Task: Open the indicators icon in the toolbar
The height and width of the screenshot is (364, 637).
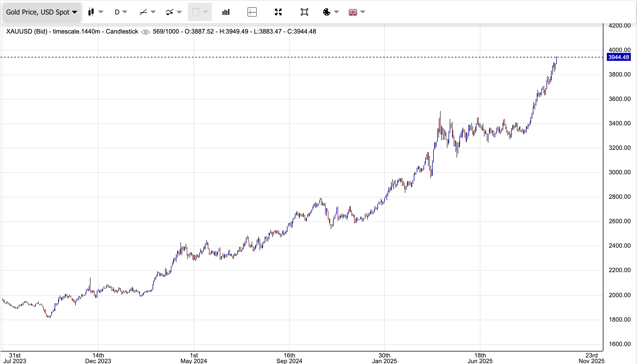Action: coord(170,12)
